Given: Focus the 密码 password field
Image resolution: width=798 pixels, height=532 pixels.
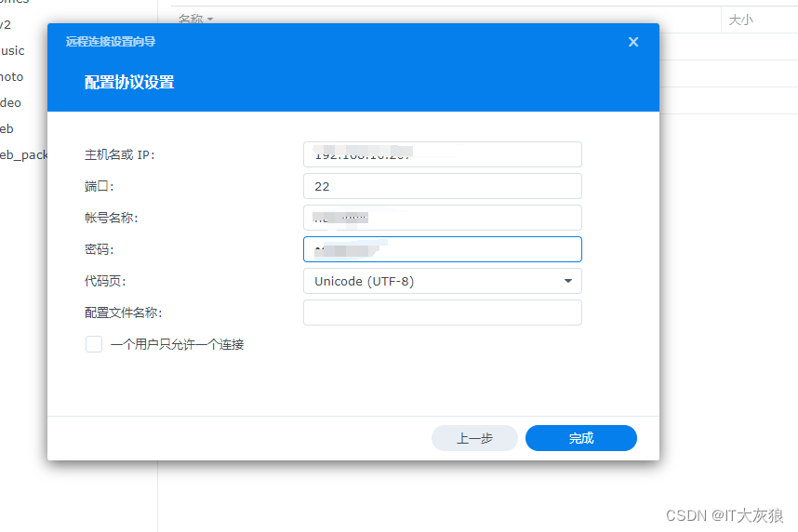Looking at the screenshot, I should click(x=443, y=249).
